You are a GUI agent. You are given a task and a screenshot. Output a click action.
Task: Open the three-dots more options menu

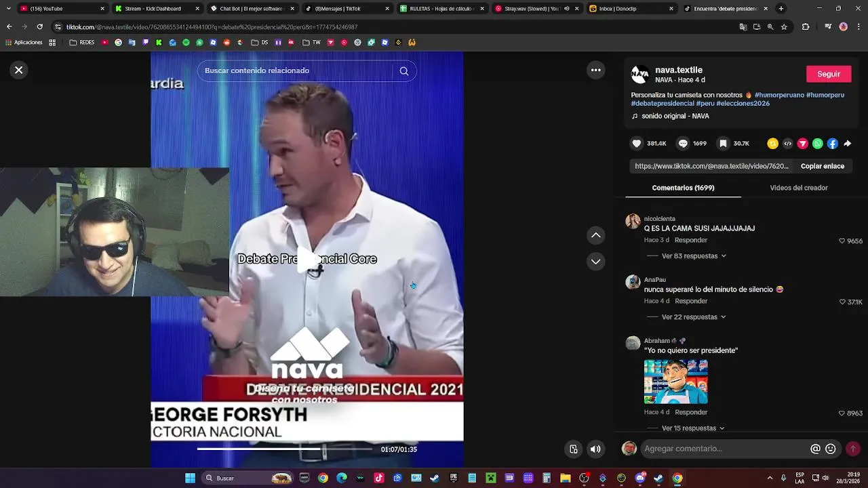click(596, 70)
